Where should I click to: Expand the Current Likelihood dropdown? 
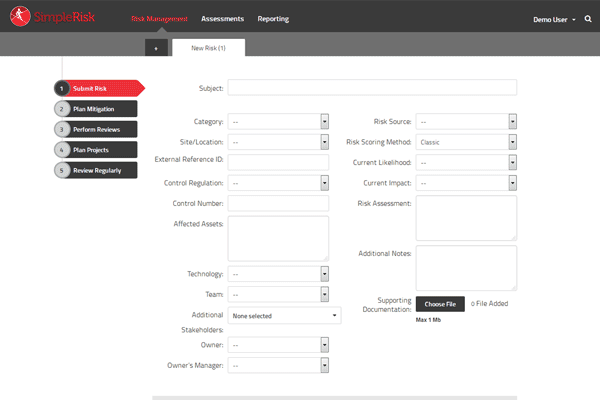[x=466, y=162]
